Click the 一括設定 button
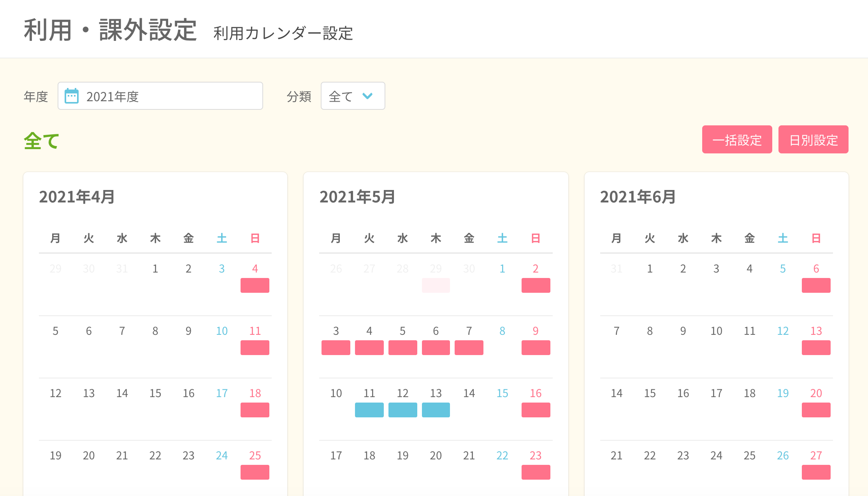The image size is (868, 496). coord(737,139)
